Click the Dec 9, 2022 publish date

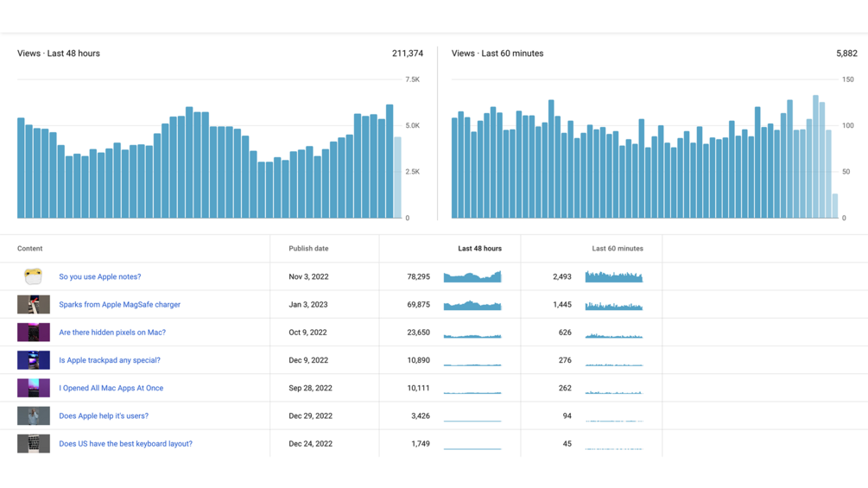tap(308, 360)
